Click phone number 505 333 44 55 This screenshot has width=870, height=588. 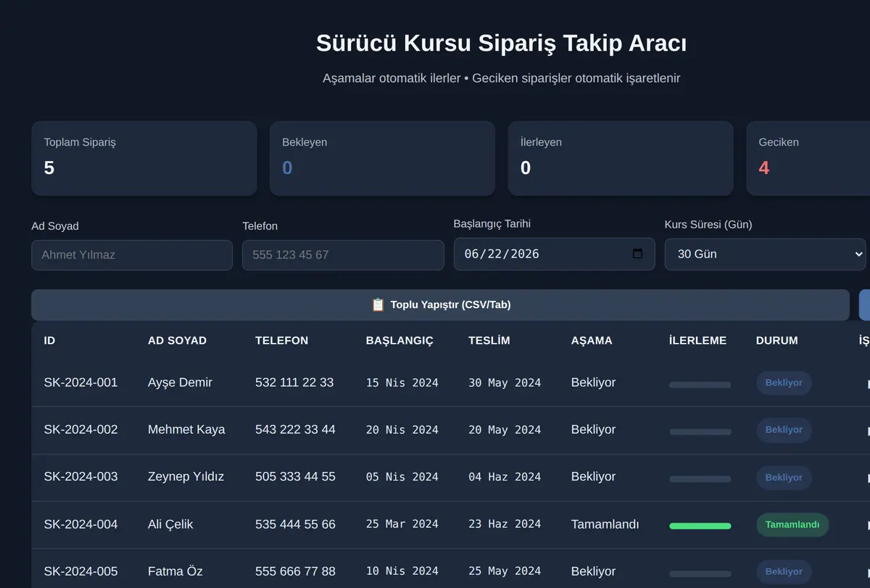click(x=295, y=476)
